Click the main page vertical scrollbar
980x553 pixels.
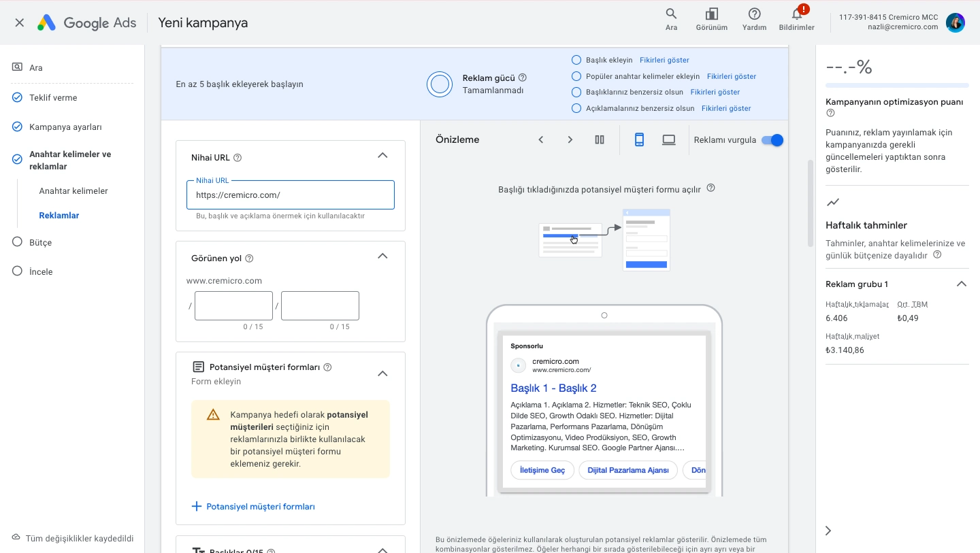[x=810, y=203]
